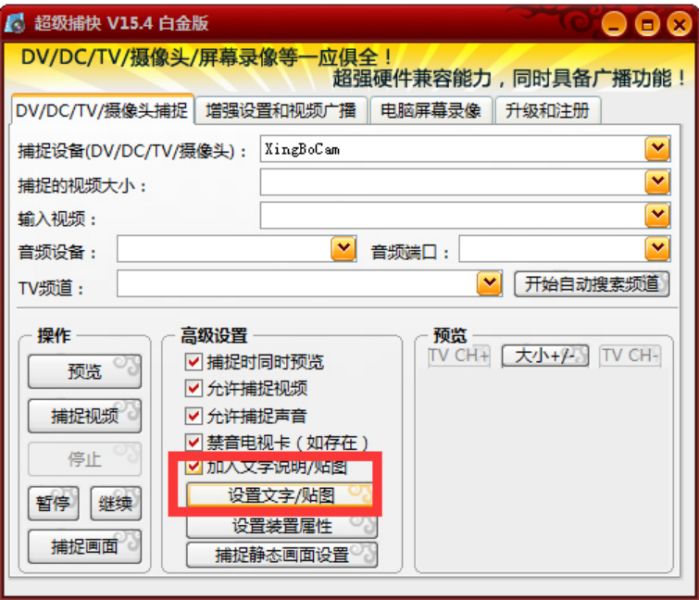699x600 pixels.
Task: Toggle 允许捕捉声音 checkbox
Action: [193, 416]
